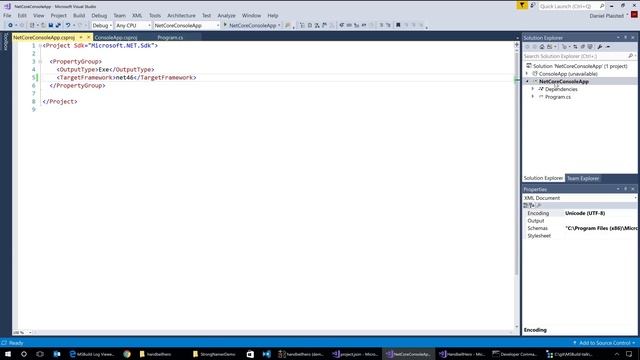The width and height of the screenshot is (640, 360).
Task: Open the Store icon in taskbar
Action: (250, 354)
